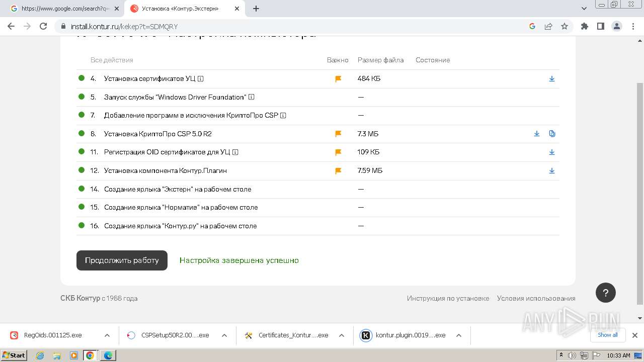Click important flag on Регистрация OID row
Screen dimensions: 644x362
(x=338, y=152)
